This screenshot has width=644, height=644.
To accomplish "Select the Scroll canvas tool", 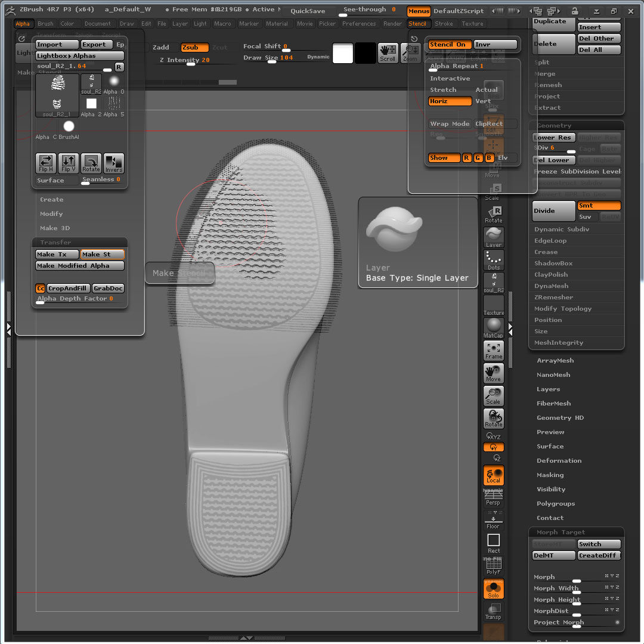I will point(388,53).
